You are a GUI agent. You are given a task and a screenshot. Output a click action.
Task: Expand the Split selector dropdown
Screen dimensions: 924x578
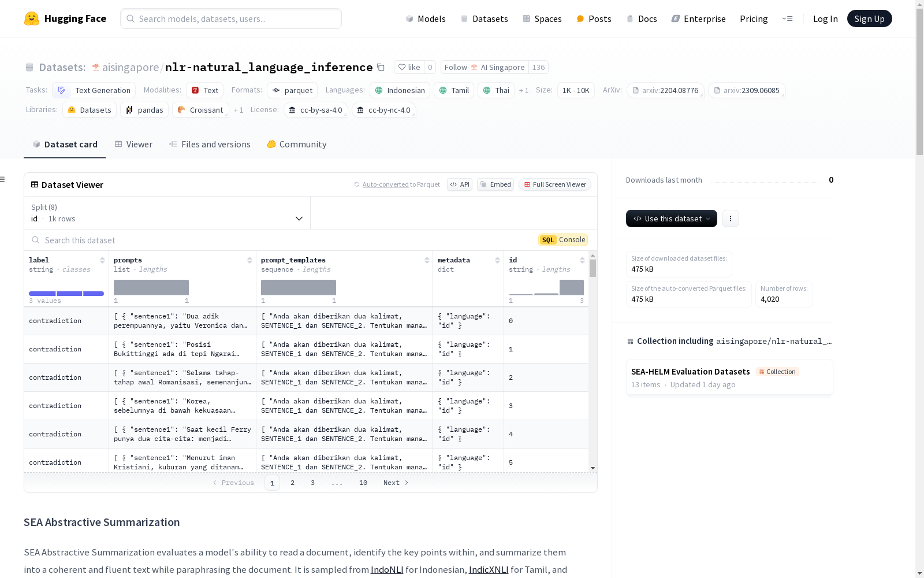(x=167, y=213)
